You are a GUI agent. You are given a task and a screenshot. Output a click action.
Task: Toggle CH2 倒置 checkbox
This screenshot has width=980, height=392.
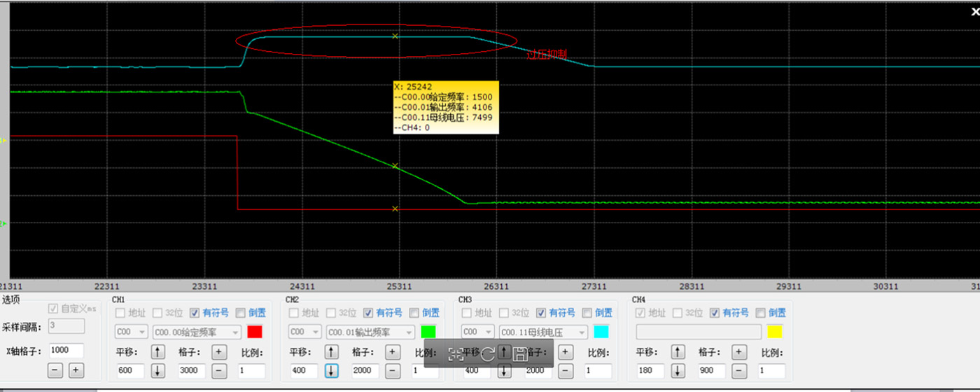click(414, 313)
